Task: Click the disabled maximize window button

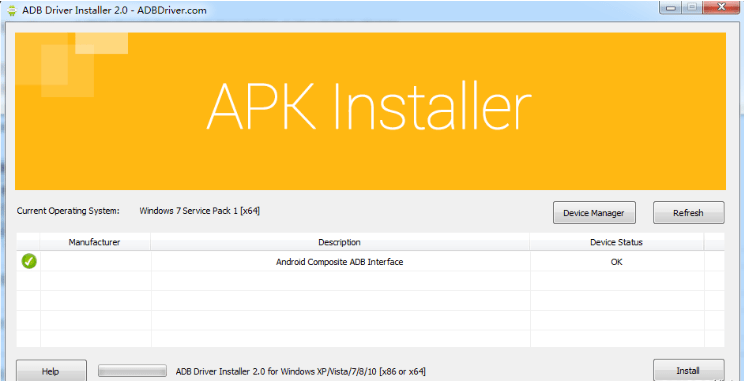Action: [692, 8]
